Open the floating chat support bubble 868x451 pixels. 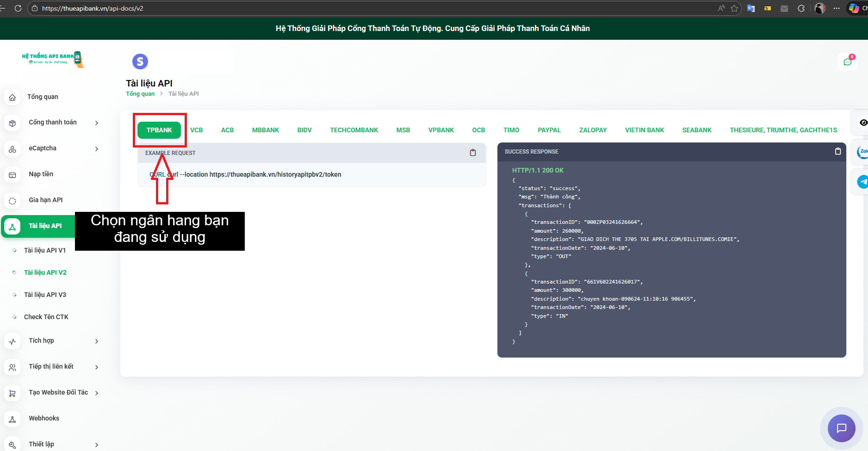(x=841, y=428)
